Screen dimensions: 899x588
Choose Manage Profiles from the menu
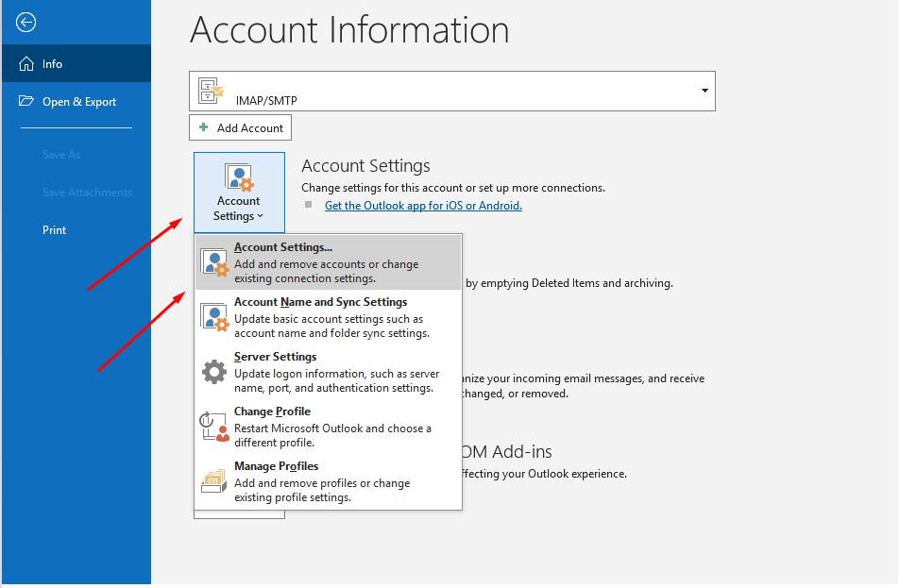328,480
